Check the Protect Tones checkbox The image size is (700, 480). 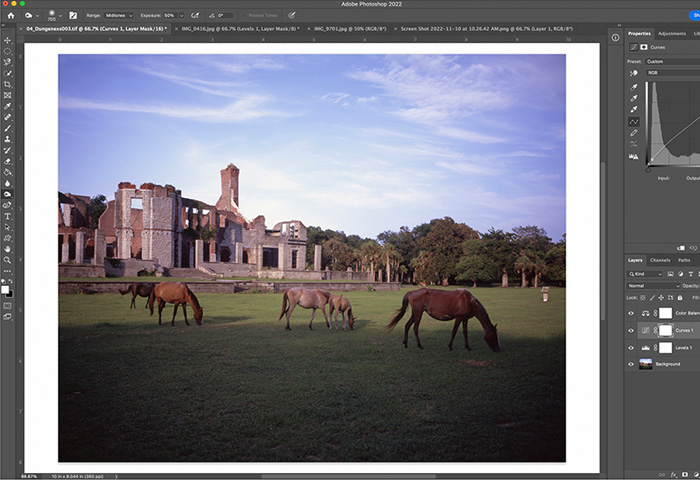(x=243, y=15)
